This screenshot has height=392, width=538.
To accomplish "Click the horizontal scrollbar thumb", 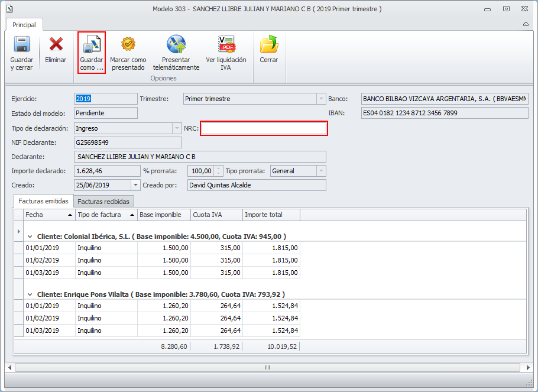I will [x=268, y=368].
